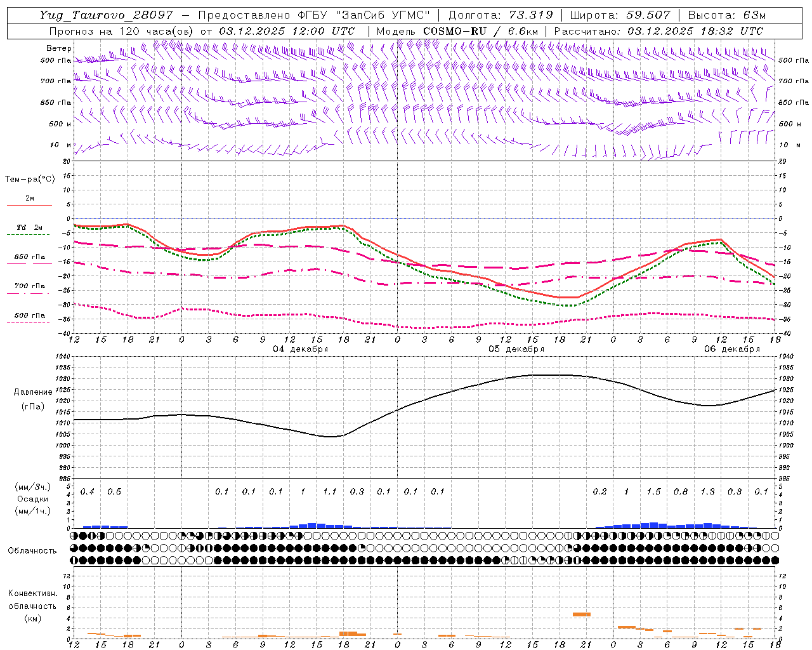Screen dimensions: 812x650
Task: Click the "(мм/1ч.)" precipitation unit label
Action: point(32,510)
